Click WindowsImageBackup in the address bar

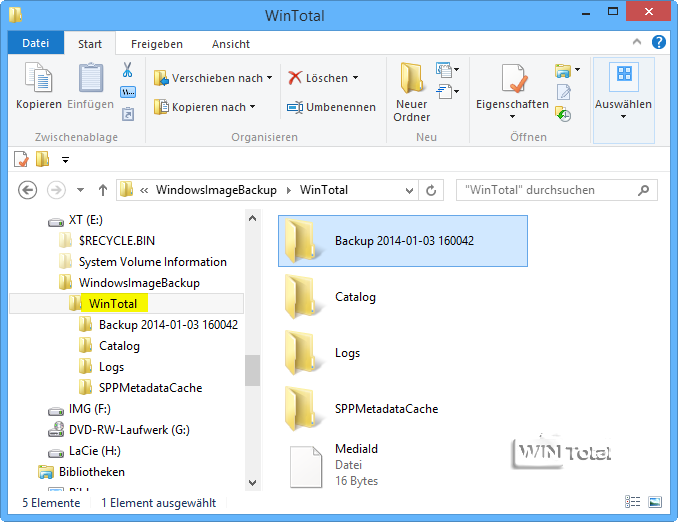pyautogui.click(x=216, y=190)
